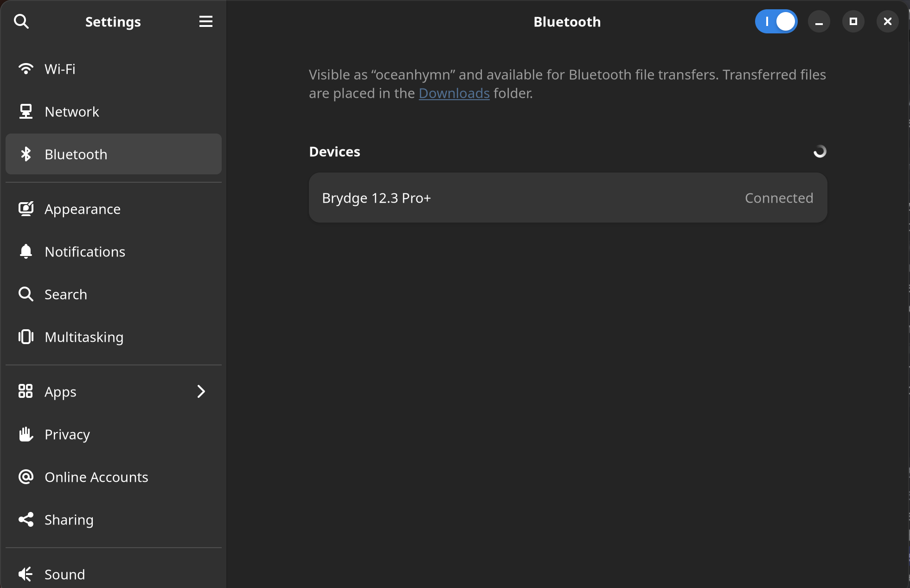Switch to the Online Accounts section

pos(96,477)
